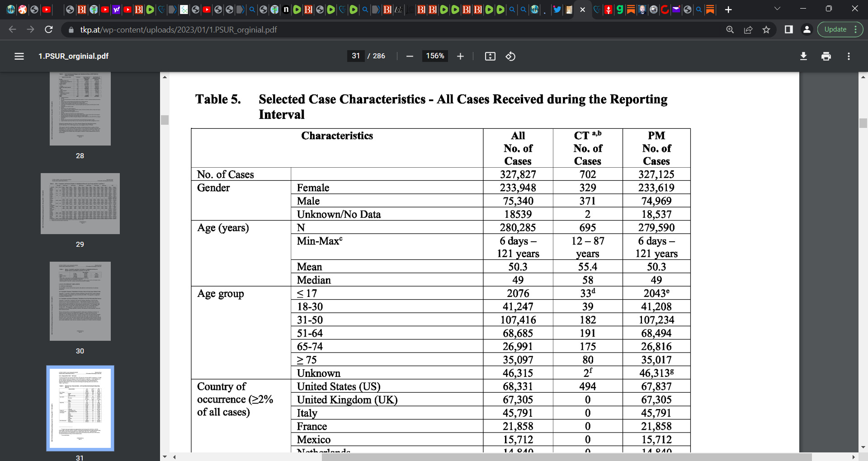Click the 'Characteristics' column header
Image resolution: width=868 pixels, height=461 pixels.
tap(337, 136)
